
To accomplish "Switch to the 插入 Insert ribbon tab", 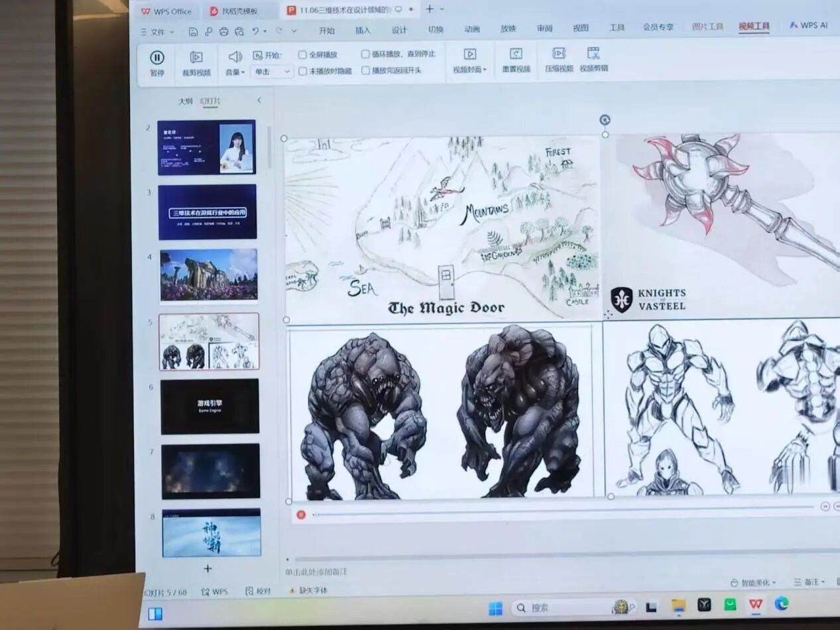I will tap(363, 31).
